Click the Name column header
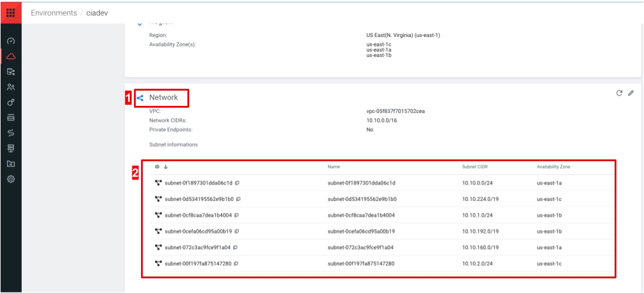 click(334, 167)
